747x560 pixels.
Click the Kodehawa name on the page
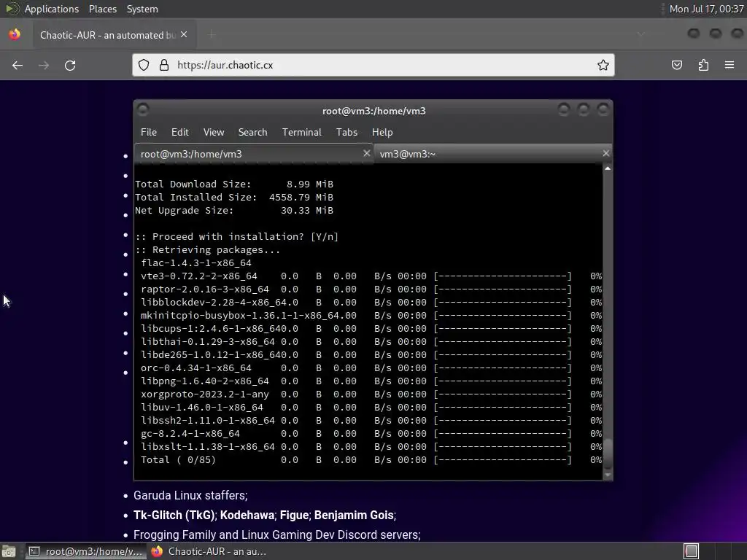247,516
